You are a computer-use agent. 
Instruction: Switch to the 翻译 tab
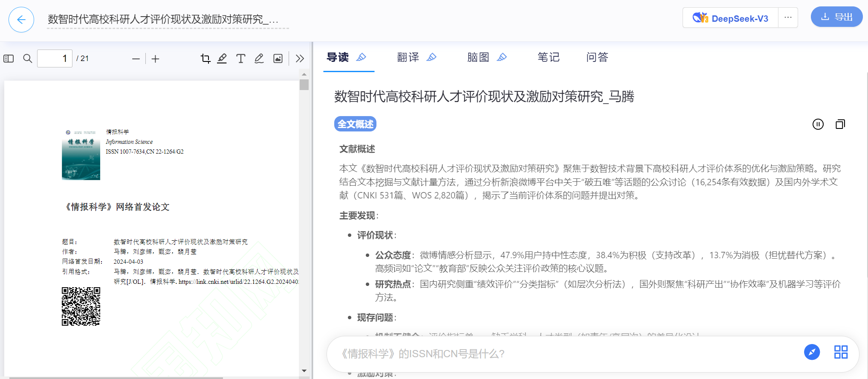tap(408, 57)
